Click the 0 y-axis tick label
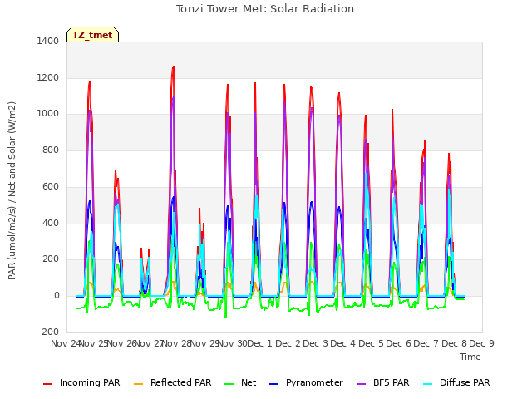Image resolution: width=532 pixels, height=399 pixels. (57, 296)
